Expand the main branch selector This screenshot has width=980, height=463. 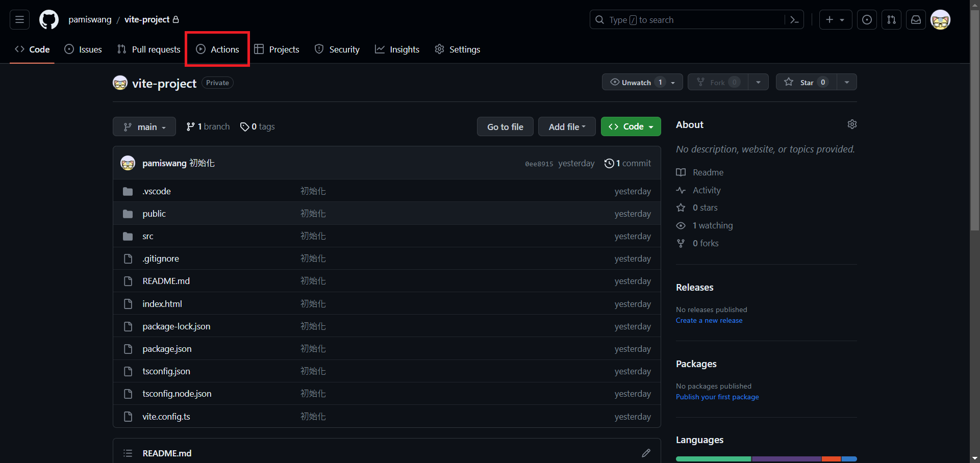pyautogui.click(x=144, y=126)
